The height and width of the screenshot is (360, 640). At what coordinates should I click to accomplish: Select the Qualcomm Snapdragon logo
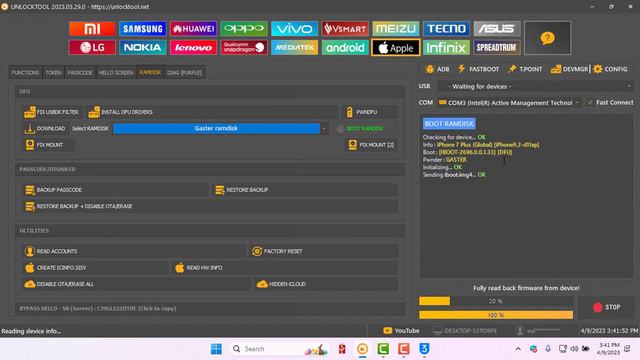click(x=244, y=47)
